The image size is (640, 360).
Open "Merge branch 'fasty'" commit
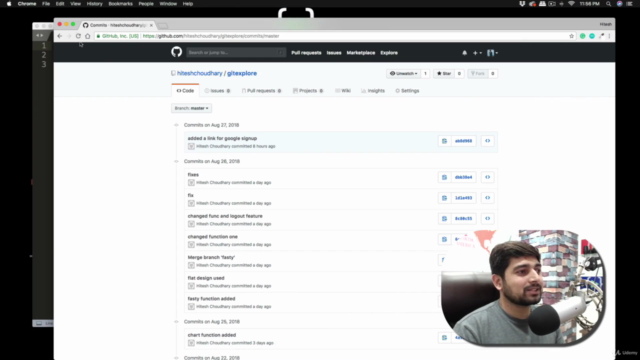(x=211, y=258)
